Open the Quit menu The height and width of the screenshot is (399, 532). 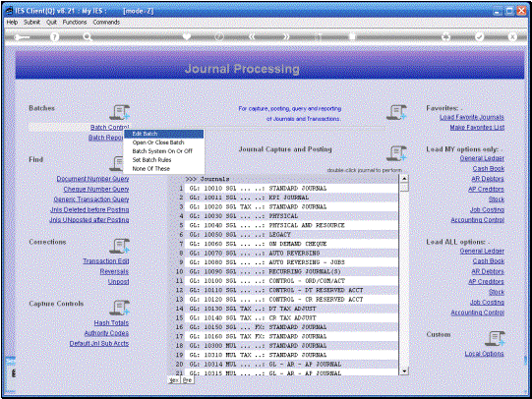point(51,22)
